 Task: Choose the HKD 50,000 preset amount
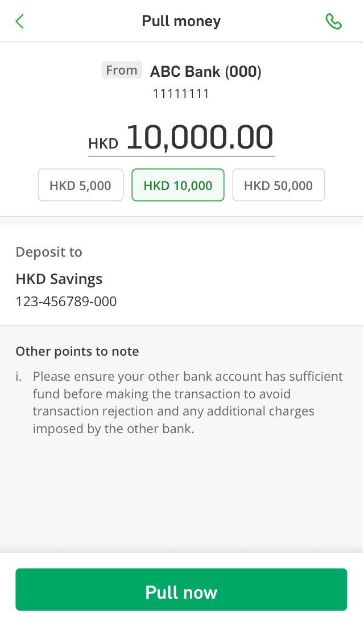(278, 186)
